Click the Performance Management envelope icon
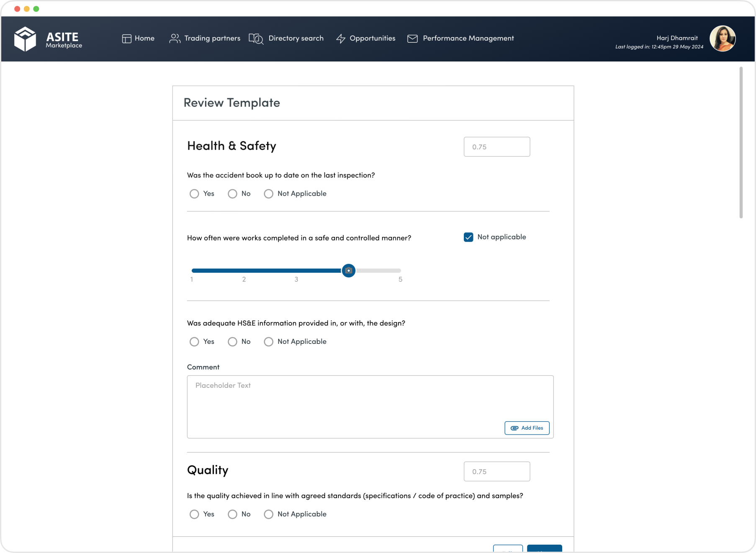 click(x=412, y=38)
